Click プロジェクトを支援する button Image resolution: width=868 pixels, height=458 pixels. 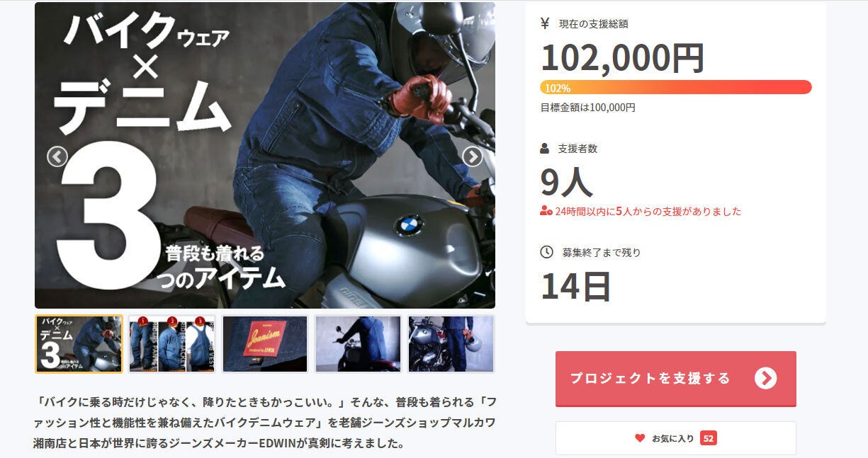point(676,379)
